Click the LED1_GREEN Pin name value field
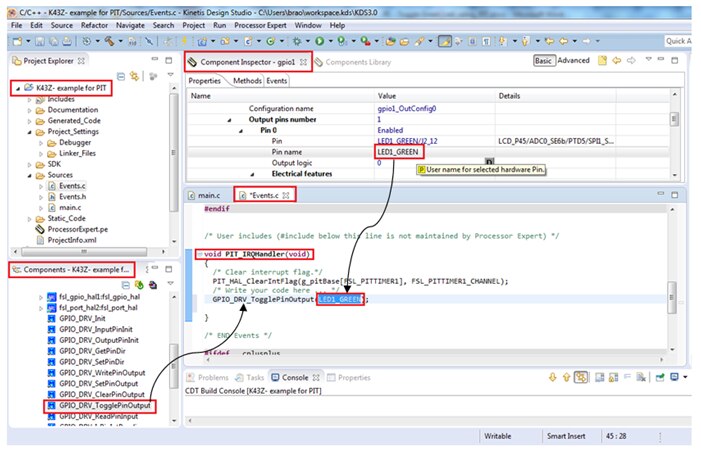Image resolution: width=701 pixels, height=453 pixels. pos(400,152)
